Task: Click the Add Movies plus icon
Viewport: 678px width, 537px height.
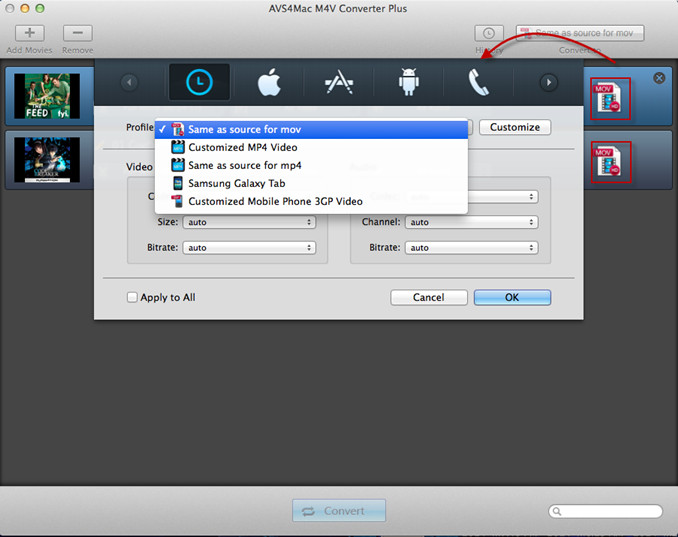Action: click(29, 33)
